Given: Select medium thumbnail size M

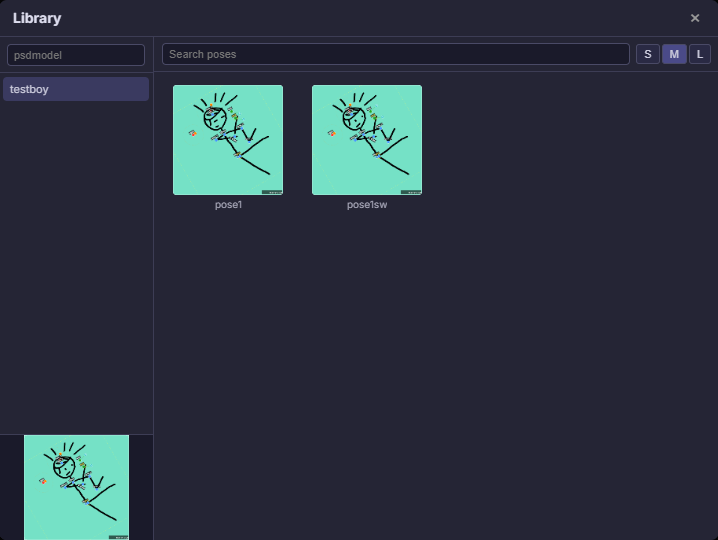Looking at the screenshot, I should click(674, 54).
